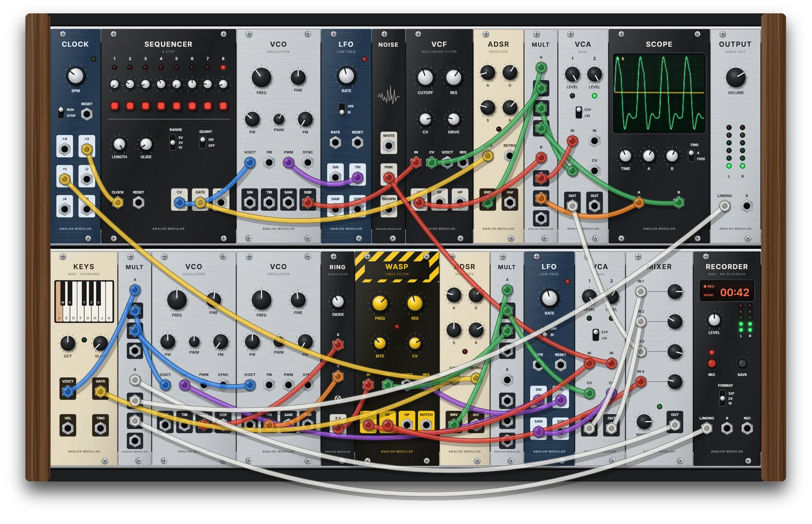Click the OUTPUT module R jack
The width and height of the screenshot is (812, 524).
point(747,206)
